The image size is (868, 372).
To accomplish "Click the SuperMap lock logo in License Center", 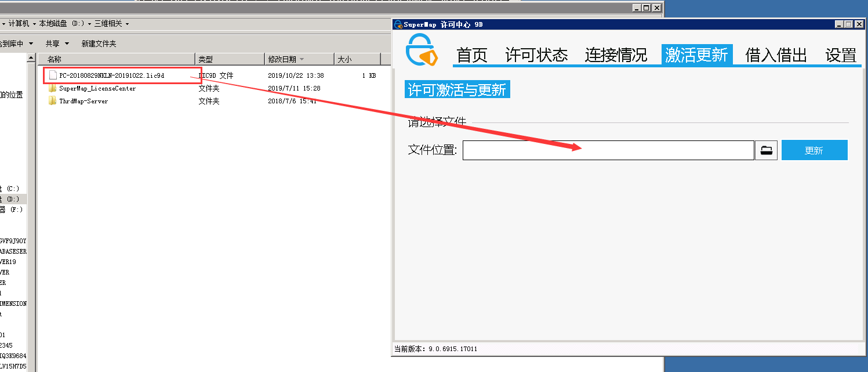I will (x=421, y=49).
